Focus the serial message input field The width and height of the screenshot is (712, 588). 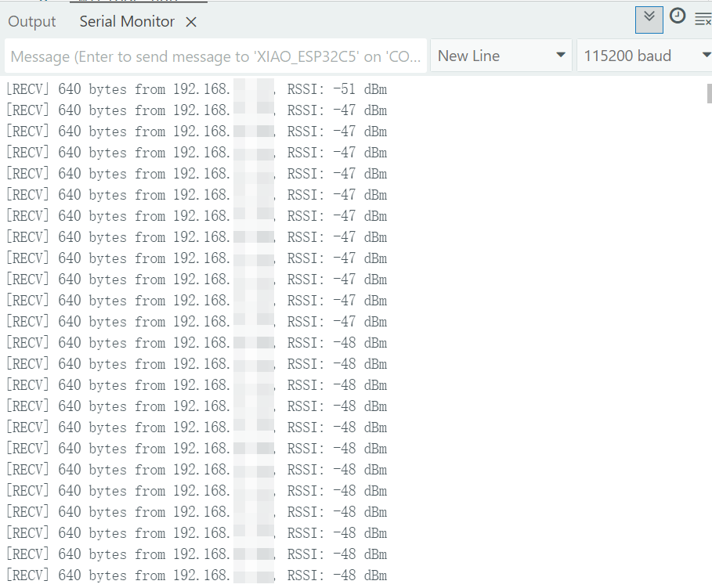[x=215, y=56]
